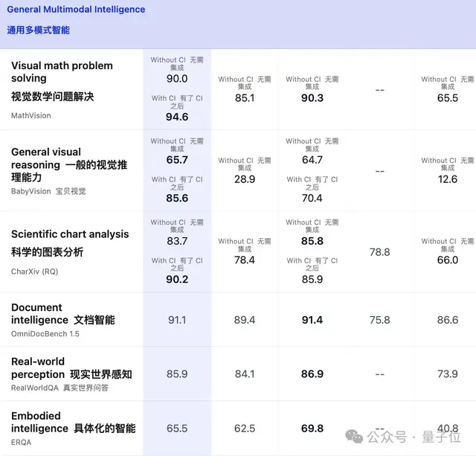Click the 85.9 With CI CharXiv score
Viewport: 476px width, 456px height.
pyautogui.click(x=312, y=279)
